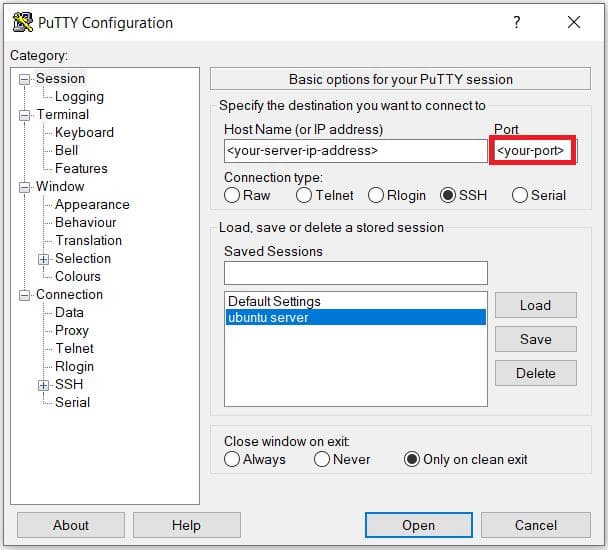Open the Terminal category
The width and height of the screenshot is (608, 550).
pos(62,114)
